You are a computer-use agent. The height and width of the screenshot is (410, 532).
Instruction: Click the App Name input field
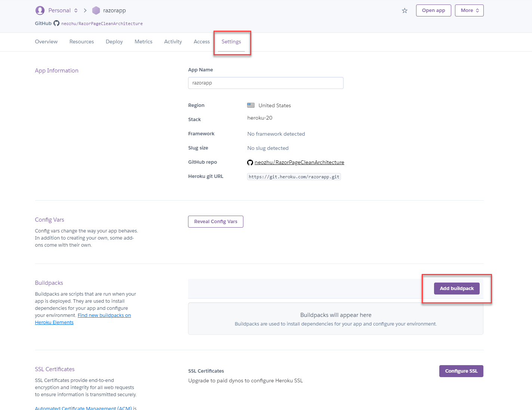[266, 83]
